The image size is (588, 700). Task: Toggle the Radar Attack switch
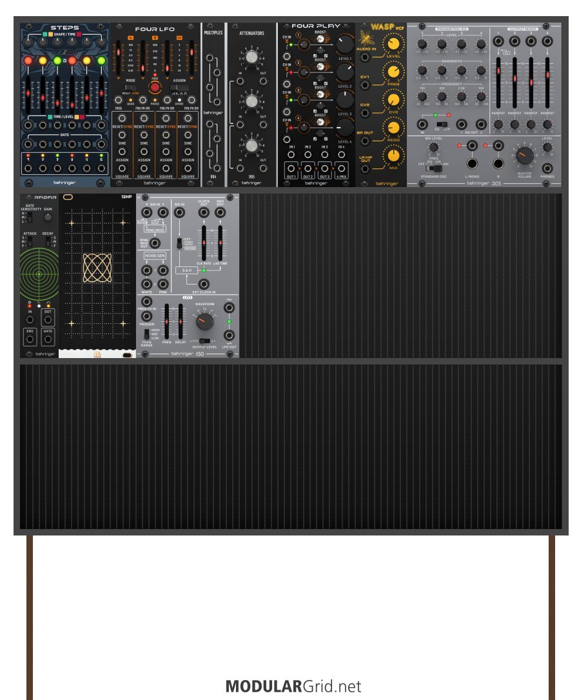(30, 241)
